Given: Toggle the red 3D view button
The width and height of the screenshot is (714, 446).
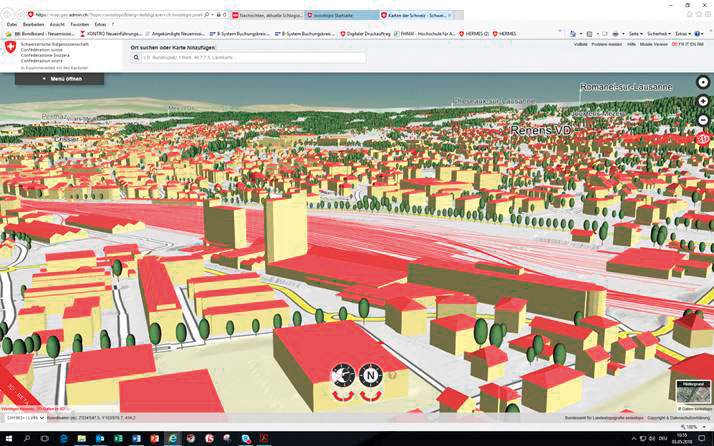Looking at the screenshot, I should pyautogui.click(x=703, y=139).
